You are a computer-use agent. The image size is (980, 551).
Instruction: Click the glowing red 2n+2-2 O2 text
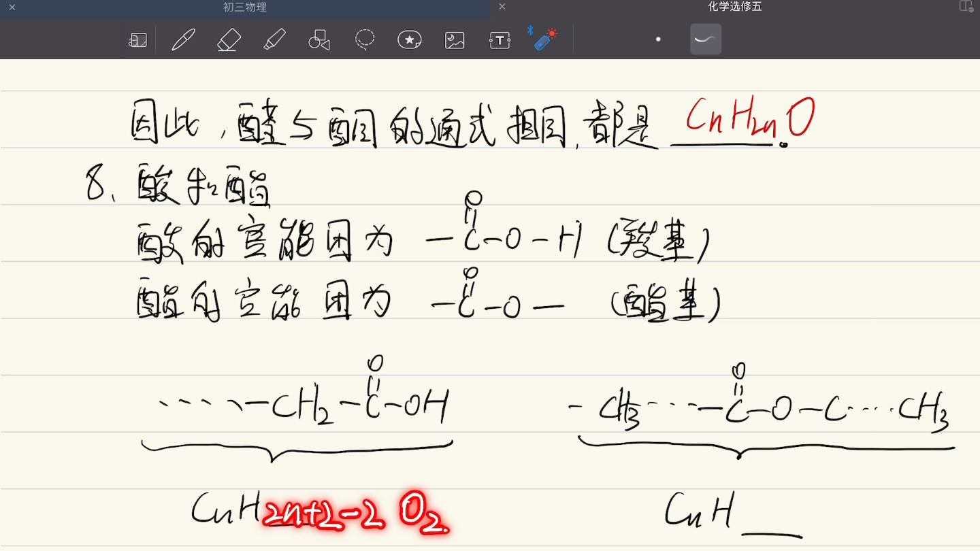coord(357,515)
